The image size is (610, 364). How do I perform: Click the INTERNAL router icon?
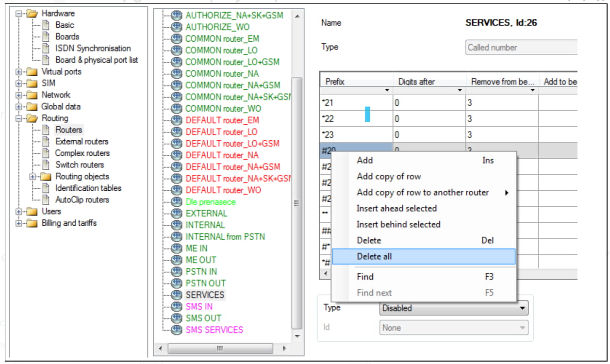pyautogui.click(x=177, y=225)
